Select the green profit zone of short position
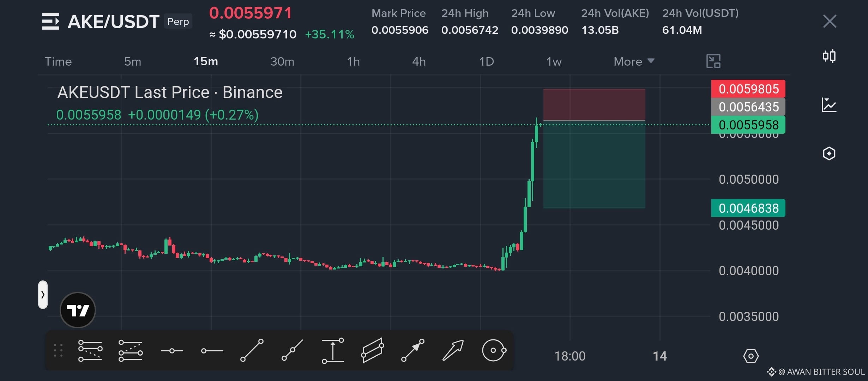The height and width of the screenshot is (381, 868). tap(594, 165)
